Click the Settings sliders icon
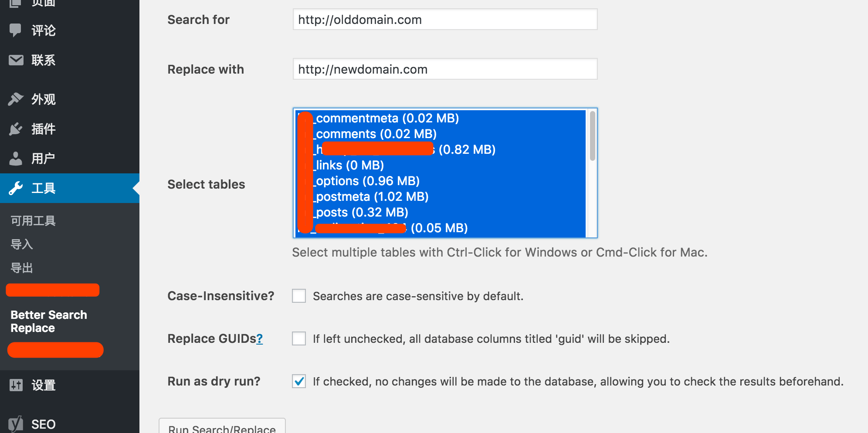 pyautogui.click(x=16, y=385)
